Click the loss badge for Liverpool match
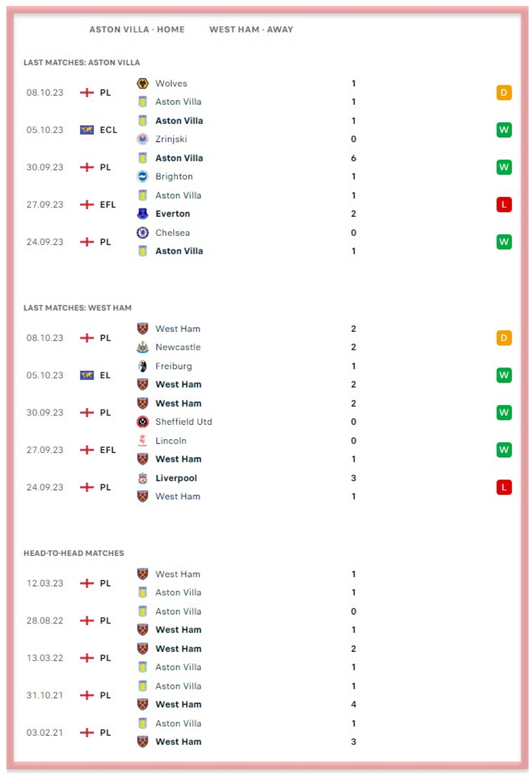Screen dimensions: 532x774 pos(503,487)
